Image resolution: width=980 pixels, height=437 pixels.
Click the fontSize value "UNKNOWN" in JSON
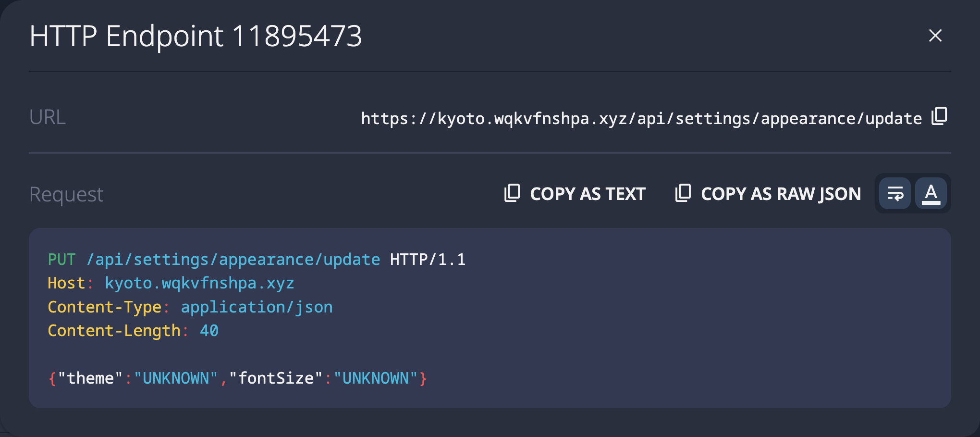click(x=376, y=378)
